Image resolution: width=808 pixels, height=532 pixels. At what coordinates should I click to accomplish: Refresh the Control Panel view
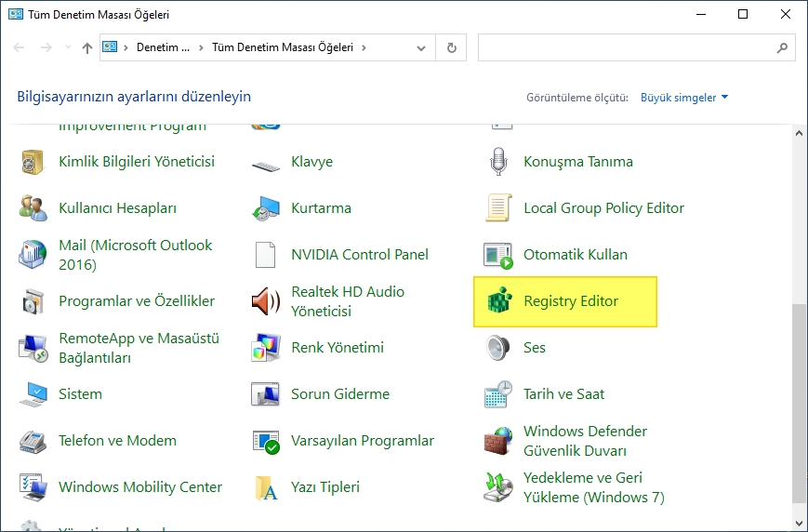(x=451, y=48)
